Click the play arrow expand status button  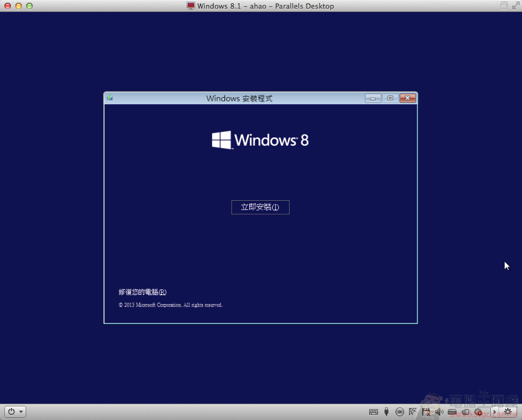click(494, 412)
